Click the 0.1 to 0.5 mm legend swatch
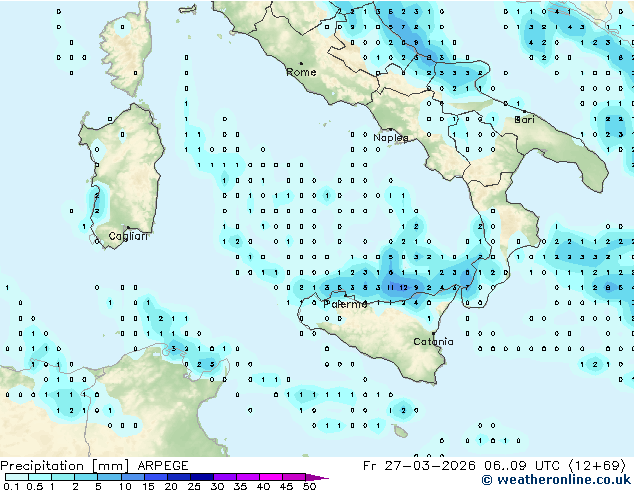Image resolution: width=634 pixels, height=490 pixels. 17,477
